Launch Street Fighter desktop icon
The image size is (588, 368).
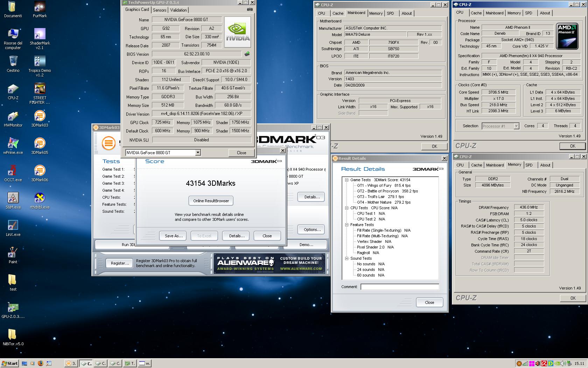coord(40,94)
